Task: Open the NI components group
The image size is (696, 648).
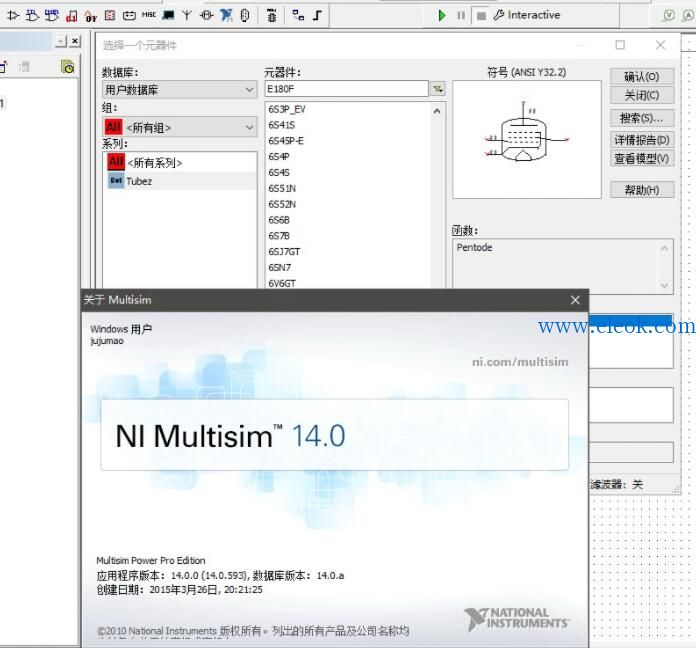Action: [226, 16]
